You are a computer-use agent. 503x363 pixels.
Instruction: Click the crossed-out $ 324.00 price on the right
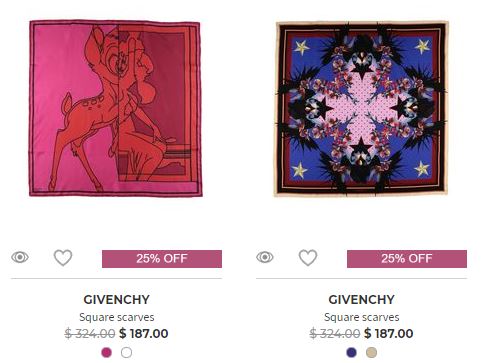tap(335, 333)
